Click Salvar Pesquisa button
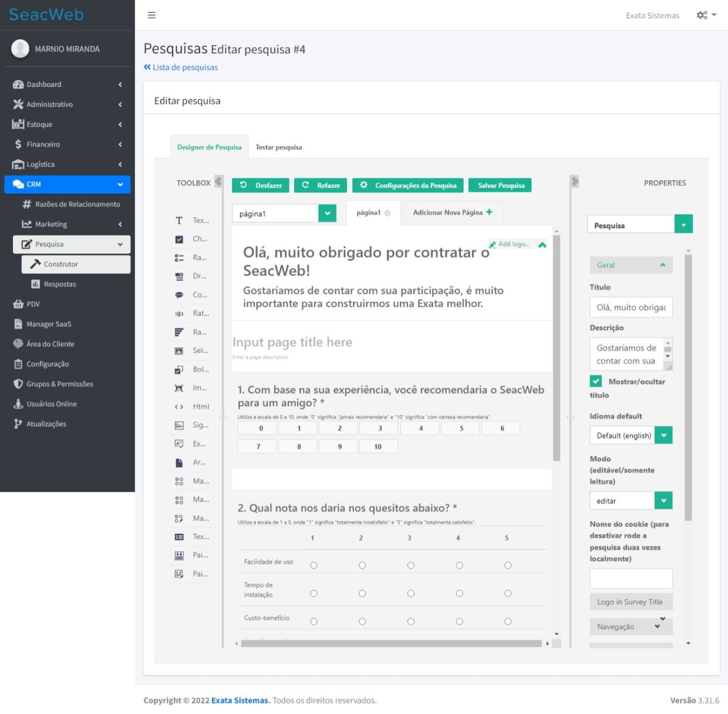This screenshot has height=714, width=728. pos(501,185)
